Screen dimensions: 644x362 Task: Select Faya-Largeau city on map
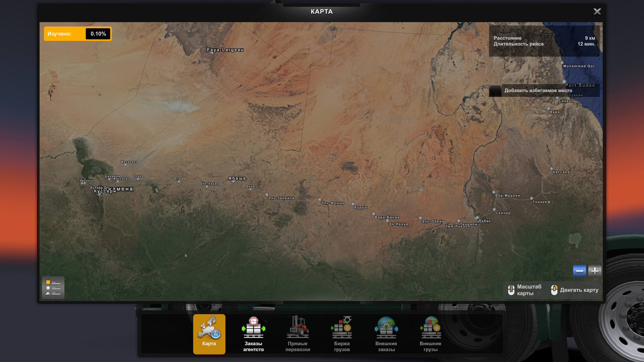(225, 50)
